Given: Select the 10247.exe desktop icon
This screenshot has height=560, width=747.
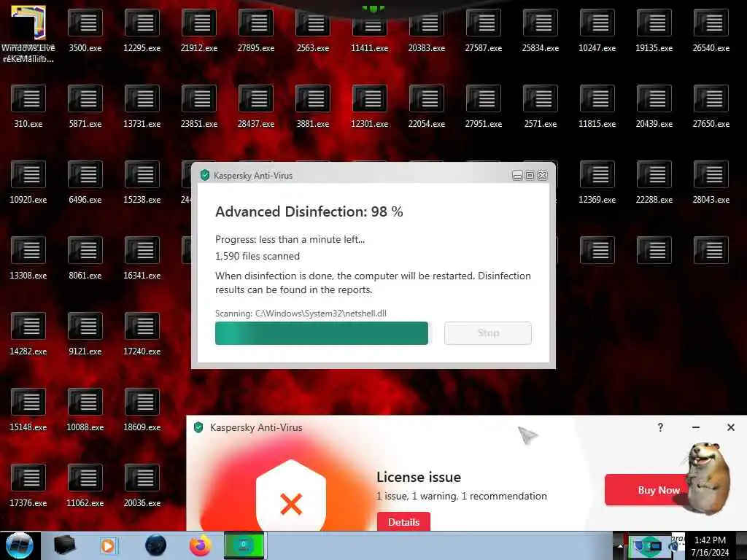Looking at the screenshot, I should point(597,23).
